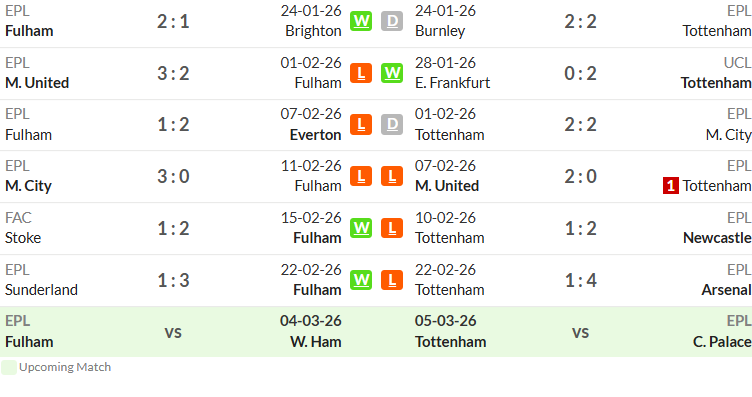Image resolution: width=752 pixels, height=397 pixels.
Task: Open the M. City 3:0 Fulham score
Action: [173, 176]
